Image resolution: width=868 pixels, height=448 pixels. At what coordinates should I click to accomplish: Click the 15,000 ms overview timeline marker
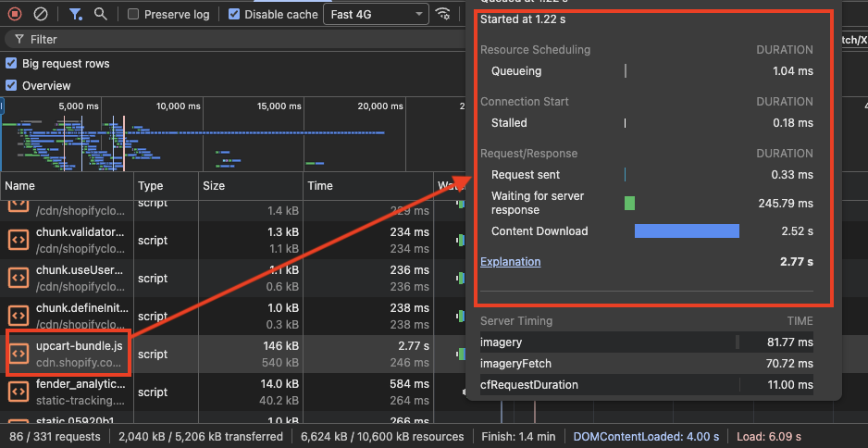point(279,106)
